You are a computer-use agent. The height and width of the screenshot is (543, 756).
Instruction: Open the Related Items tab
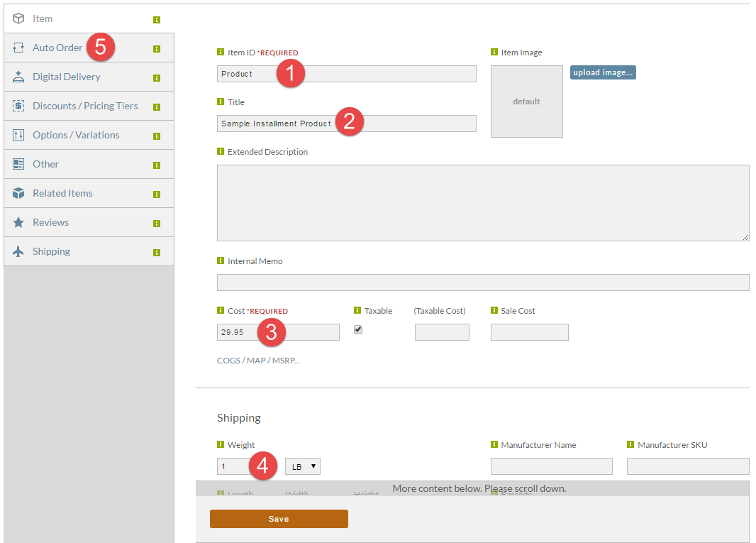point(89,193)
